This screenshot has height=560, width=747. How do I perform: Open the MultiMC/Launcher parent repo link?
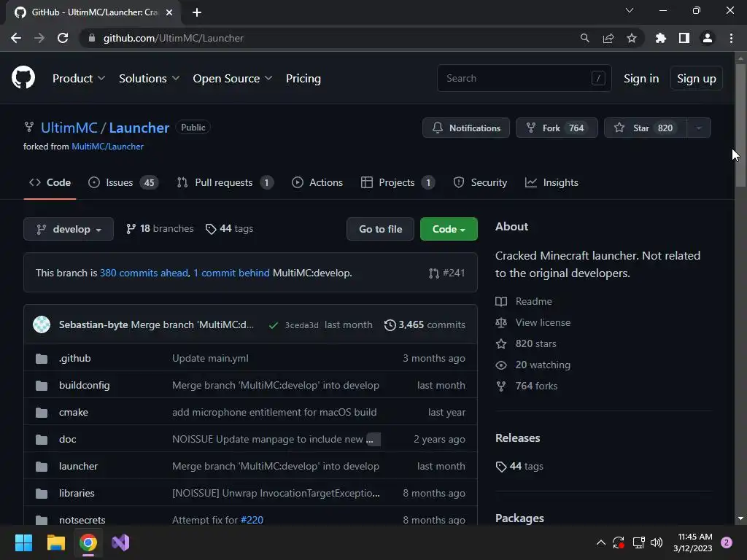(107, 146)
